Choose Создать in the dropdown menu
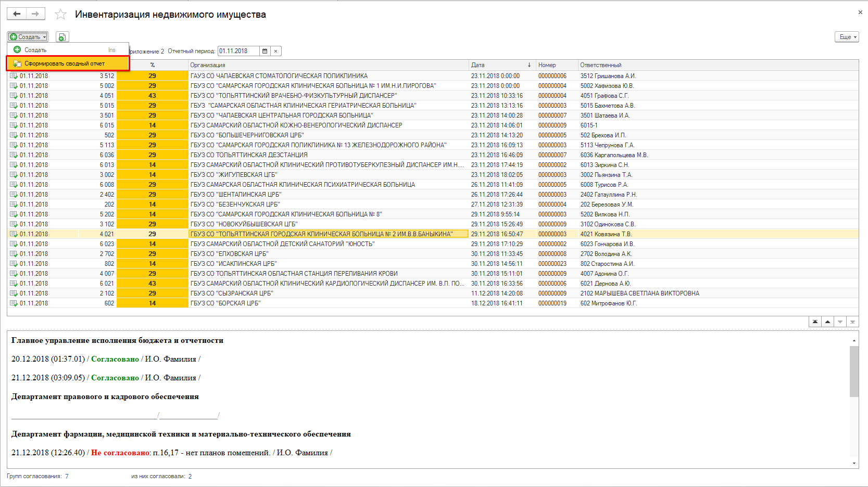The height and width of the screenshot is (487, 868). (x=35, y=50)
